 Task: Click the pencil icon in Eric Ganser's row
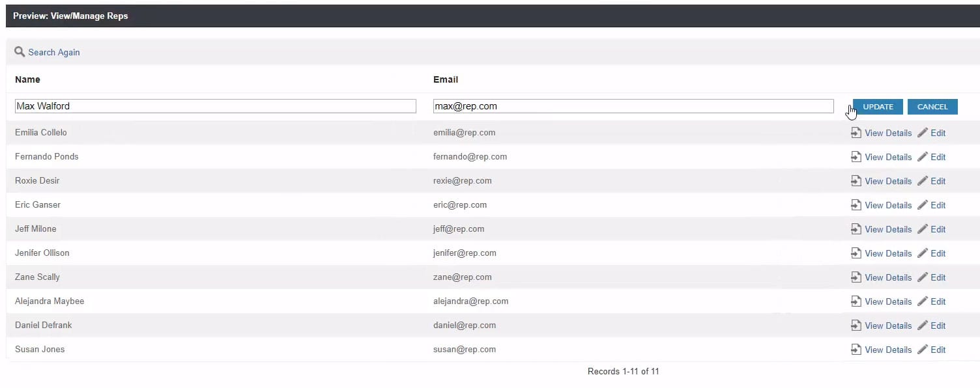(x=923, y=205)
